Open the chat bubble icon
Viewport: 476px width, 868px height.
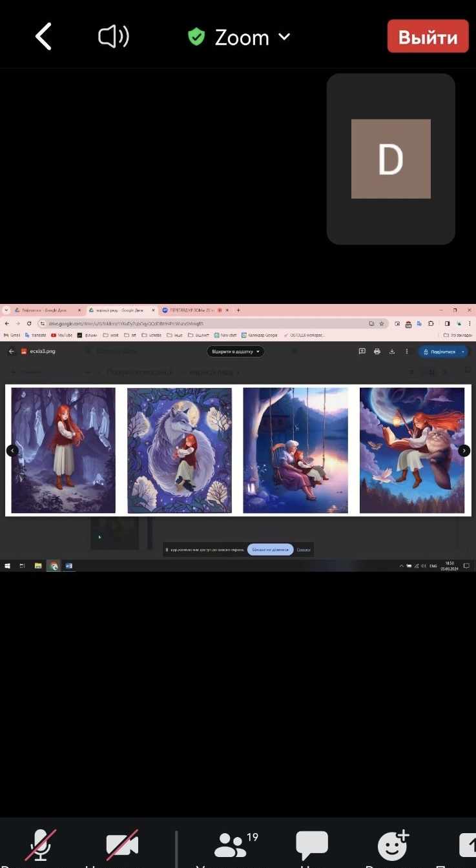click(312, 844)
